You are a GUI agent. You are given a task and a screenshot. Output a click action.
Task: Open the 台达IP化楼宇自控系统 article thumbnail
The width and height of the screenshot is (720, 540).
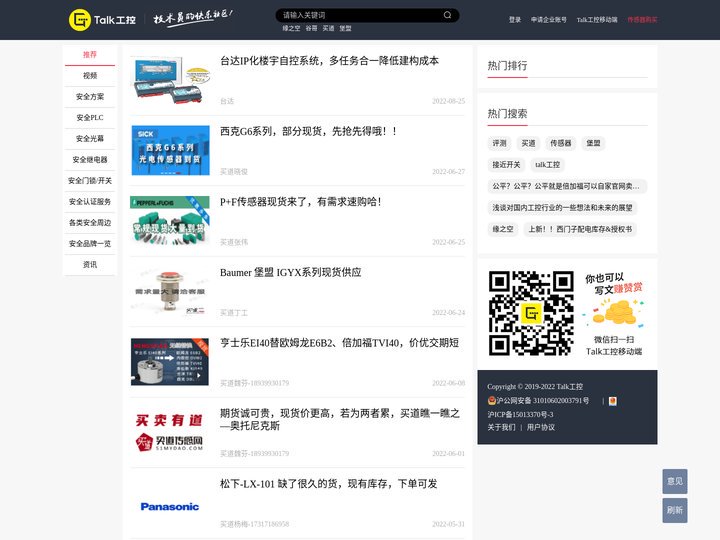[x=170, y=80]
